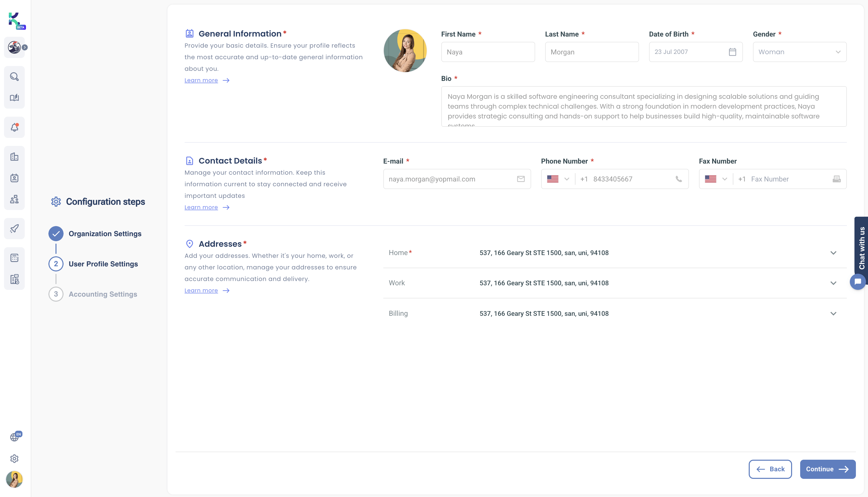This screenshot has height=497, width=868.
Task: Open settings via the gear icon
Action: click(x=14, y=458)
